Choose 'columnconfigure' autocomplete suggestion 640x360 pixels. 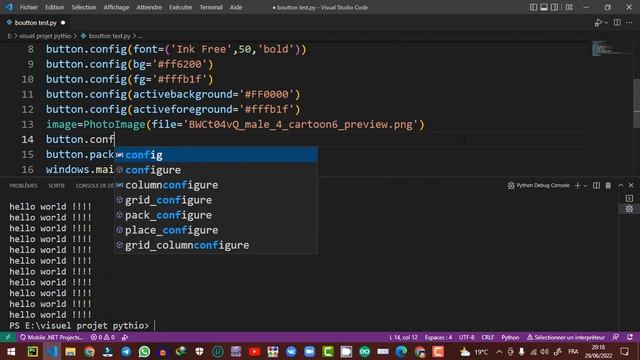[216, 185]
